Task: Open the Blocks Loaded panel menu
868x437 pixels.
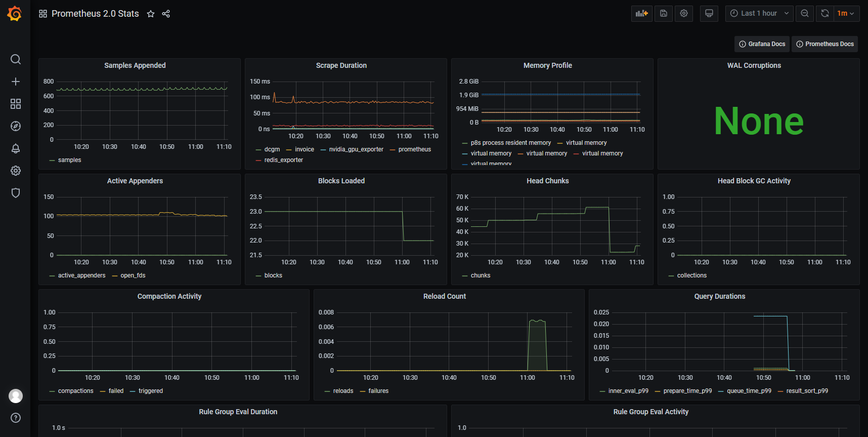Action: (x=341, y=181)
